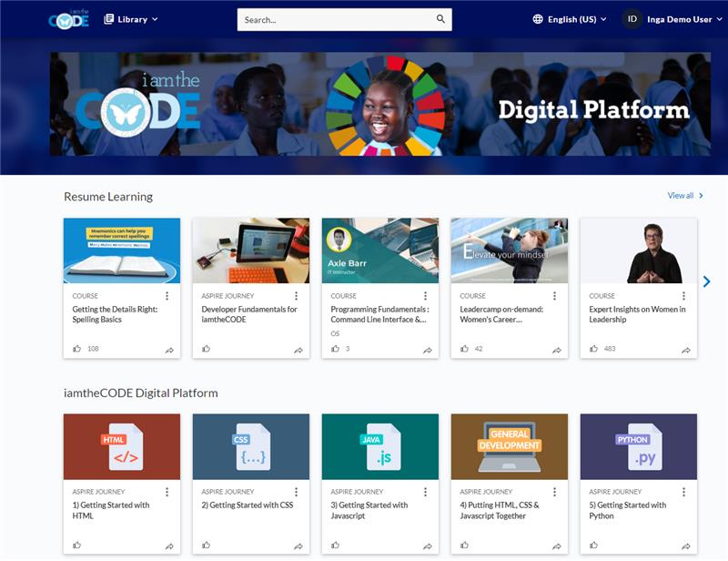728x561 pixels.
Task: Like 2) Getting Started with CSS
Action: click(x=207, y=545)
